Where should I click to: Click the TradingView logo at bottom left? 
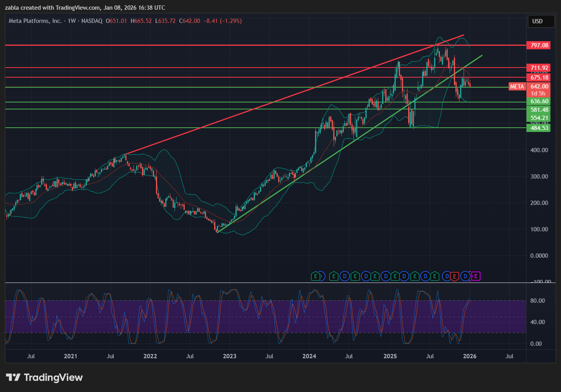coord(44,378)
